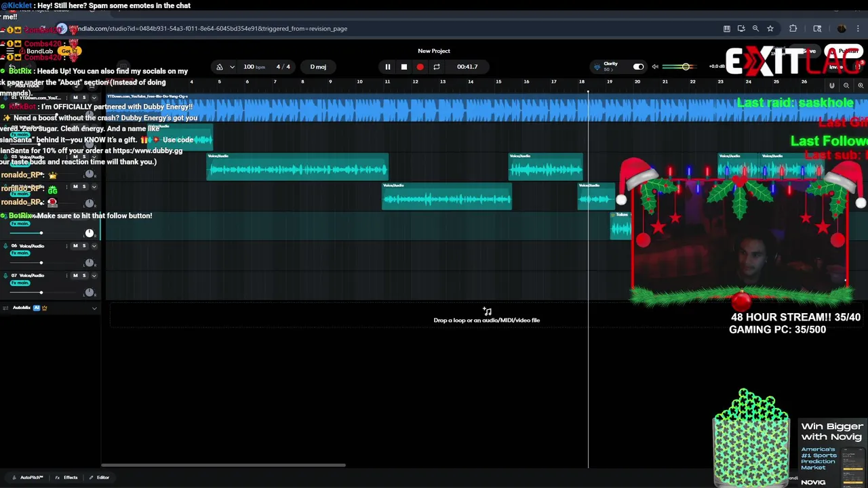Image resolution: width=868 pixels, height=488 pixels.
Task: Click the Stop button
Action: coord(403,66)
